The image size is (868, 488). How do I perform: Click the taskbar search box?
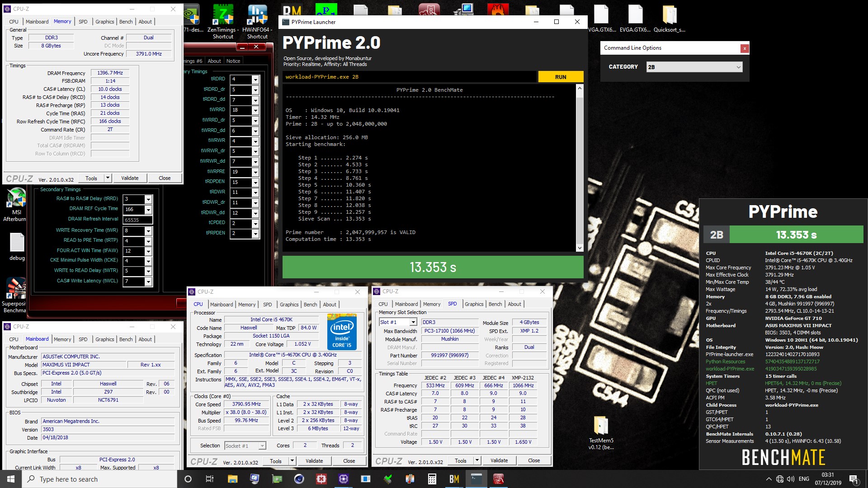(x=99, y=479)
